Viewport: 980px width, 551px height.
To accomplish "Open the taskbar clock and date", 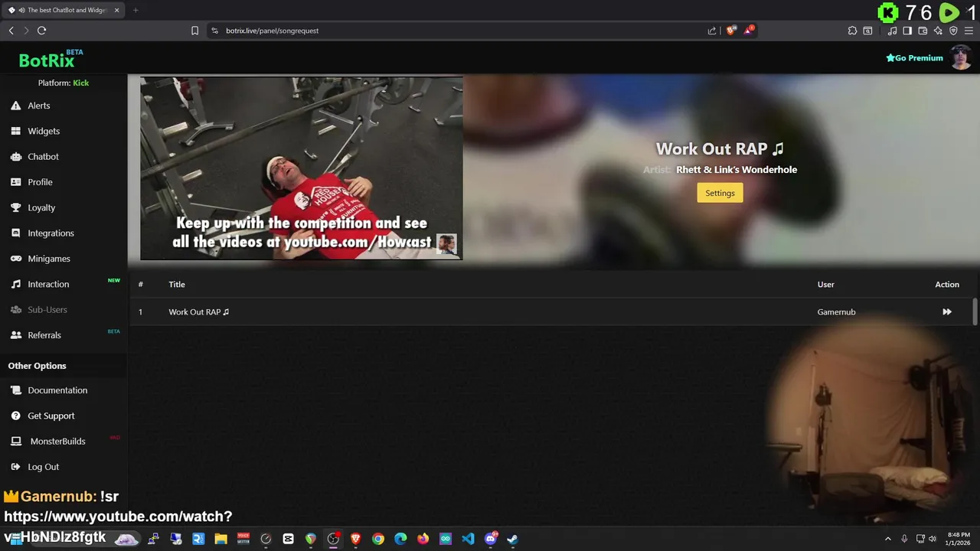I will click(x=959, y=539).
